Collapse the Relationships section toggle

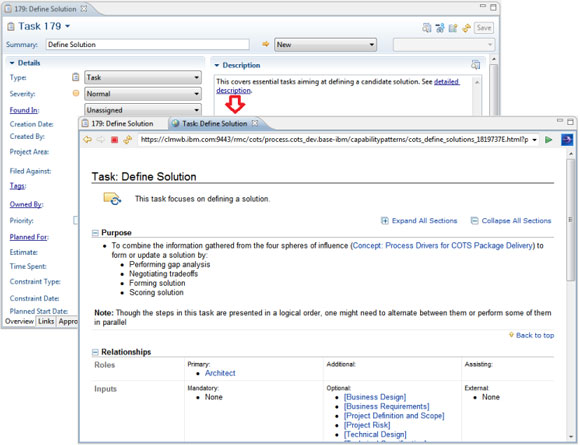click(95, 352)
